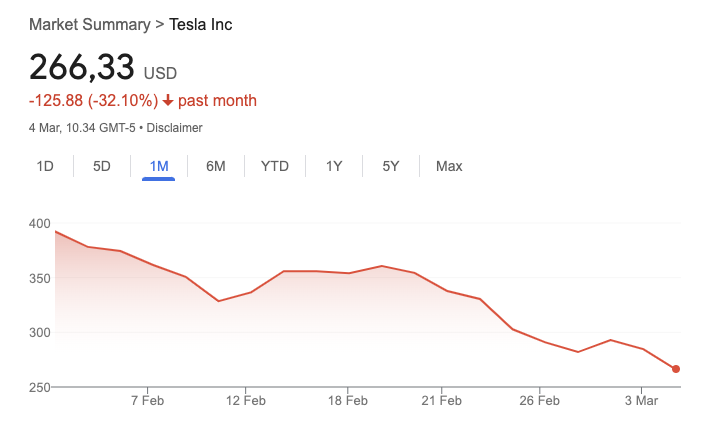
Task: Show the Max history range
Action: 449,166
